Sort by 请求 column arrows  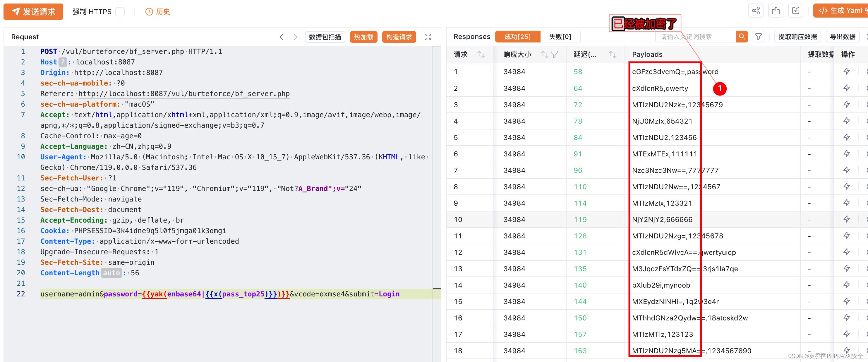click(481, 54)
